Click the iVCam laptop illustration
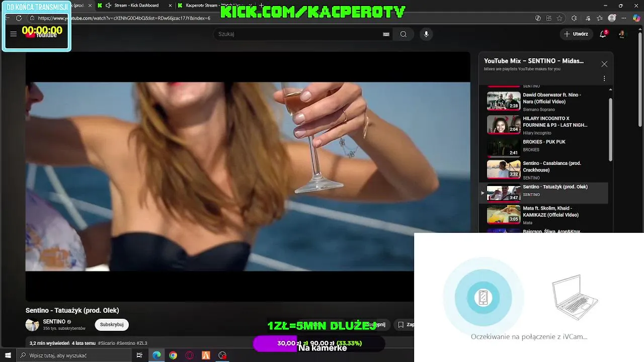The width and height of the screenshot is (644, 362). coord(575,297)
